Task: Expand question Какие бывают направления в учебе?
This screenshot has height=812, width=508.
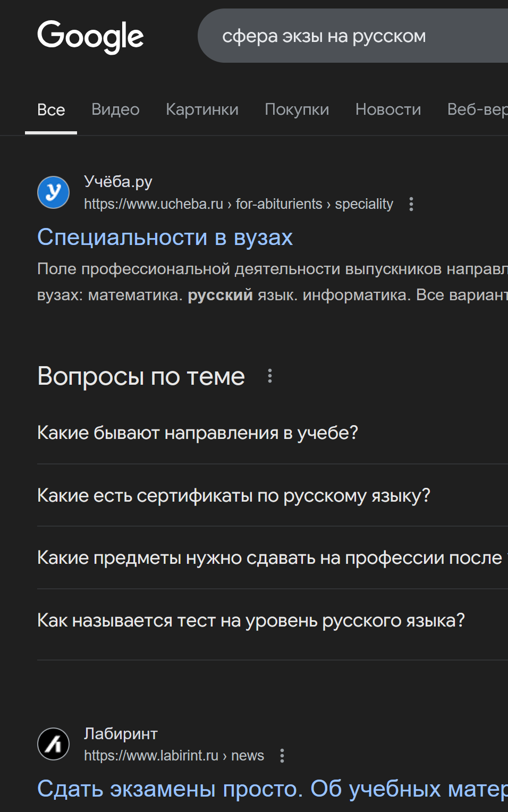Action: point(273,433)
